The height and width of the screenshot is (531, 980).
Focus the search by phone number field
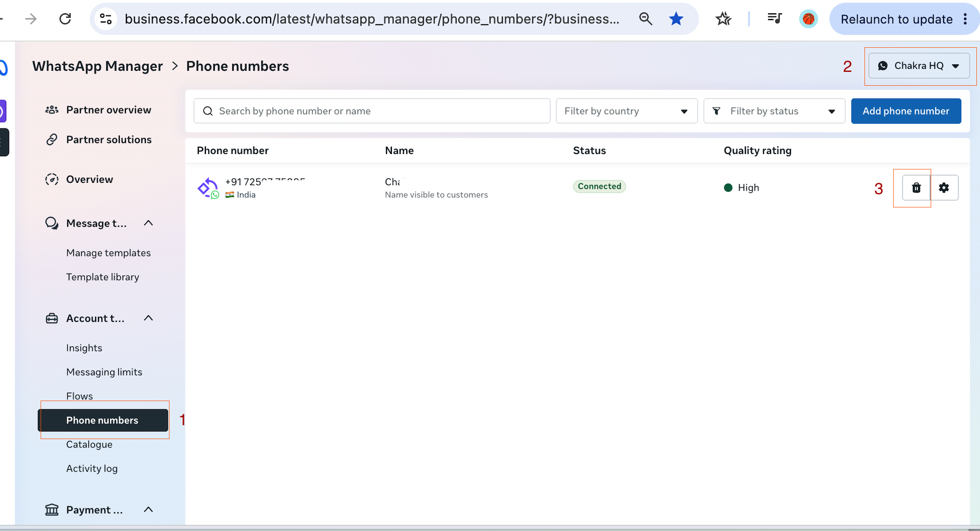click(x=372, y=111)
